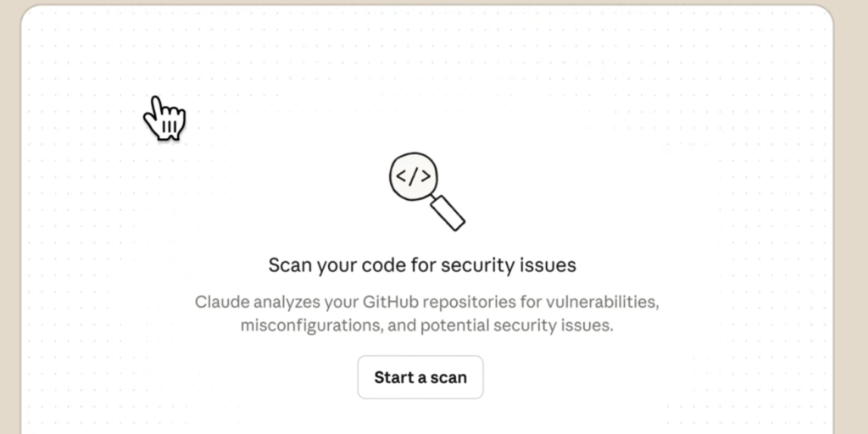
Task: Click the word "Scan" in the heading
Action: pos(291,265)
